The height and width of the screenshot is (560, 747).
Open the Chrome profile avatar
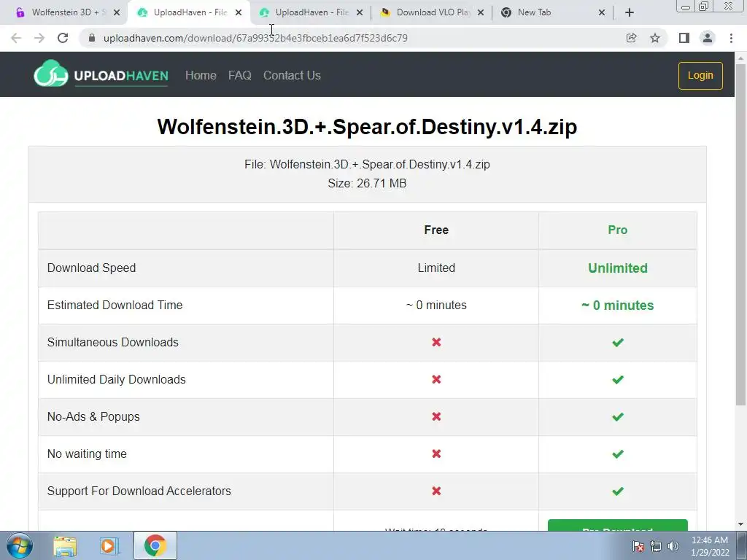coord(708,38)
